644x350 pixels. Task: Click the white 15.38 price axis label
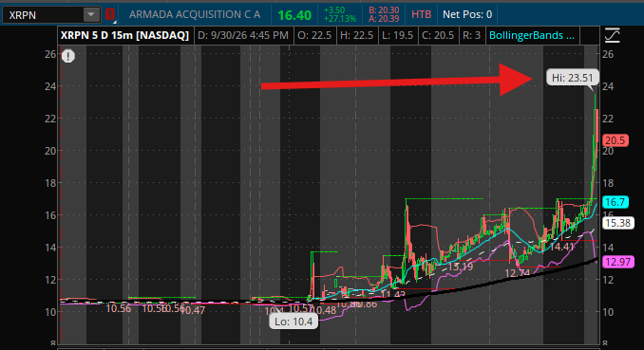pyautogui.click(x=617, y=223)
